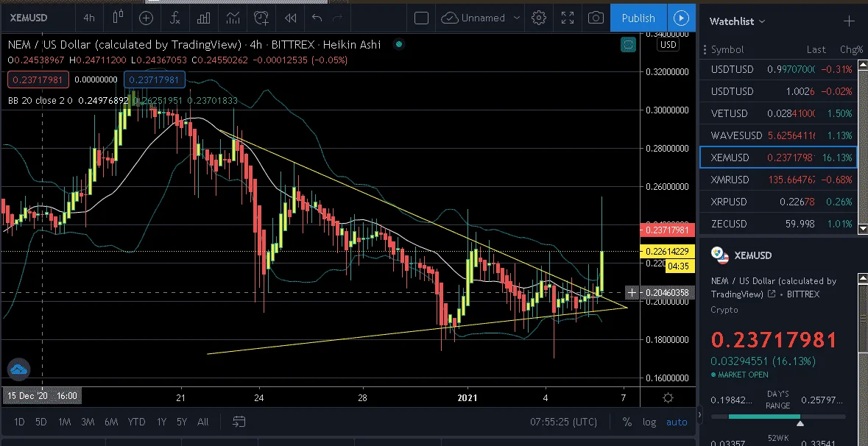
Task: Open compare or add symbol
Action: point(146,18)
